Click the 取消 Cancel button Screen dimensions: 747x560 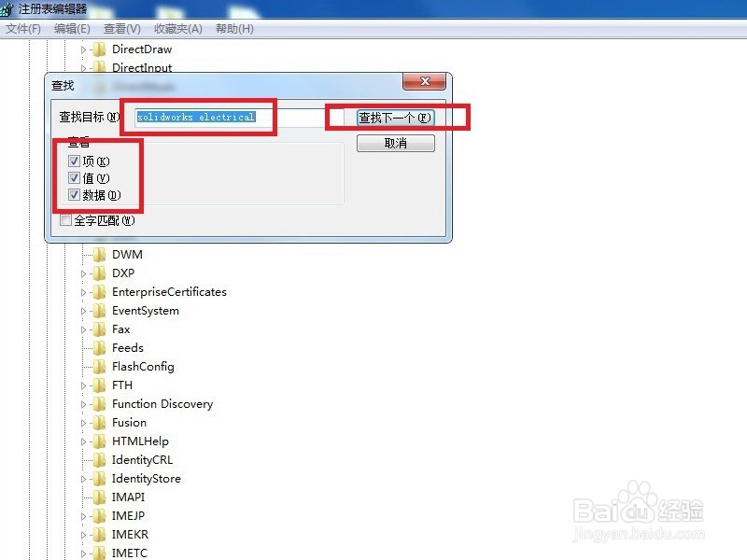[x=395, y=143]
